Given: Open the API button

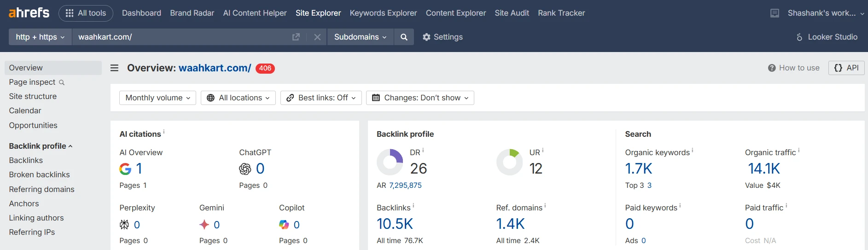Looking at the screenshot, I should [x=846, y=68].
